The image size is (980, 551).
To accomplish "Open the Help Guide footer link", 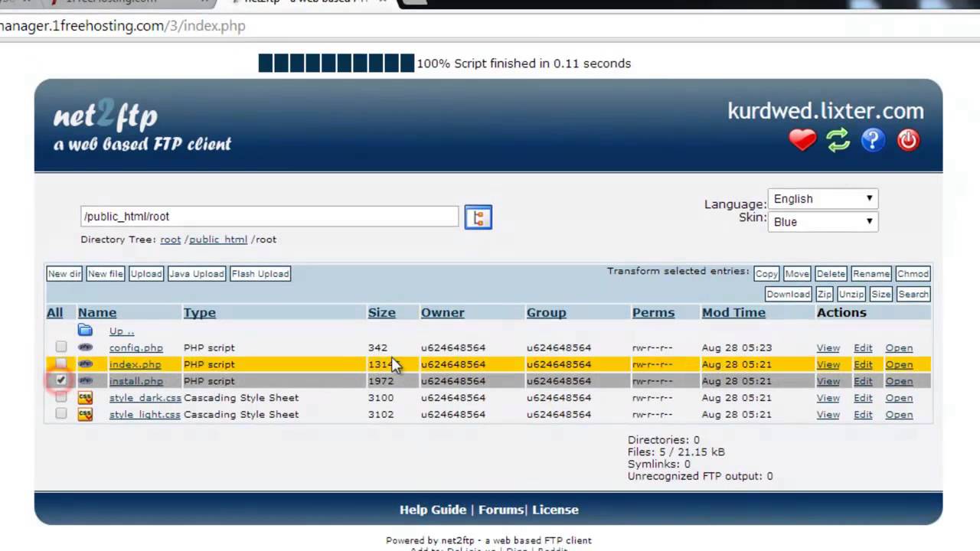I will coord(433,510).
